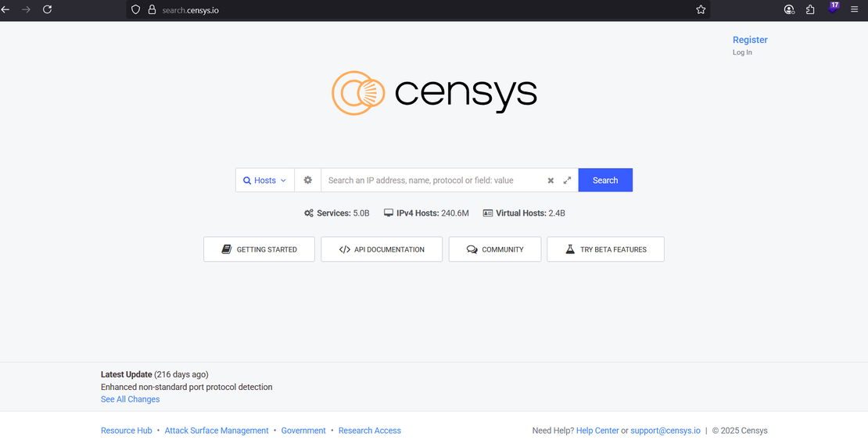Screen dimensions: 868x447
Task: Click the © 2025 Censys copyright text
Action: 740,431
